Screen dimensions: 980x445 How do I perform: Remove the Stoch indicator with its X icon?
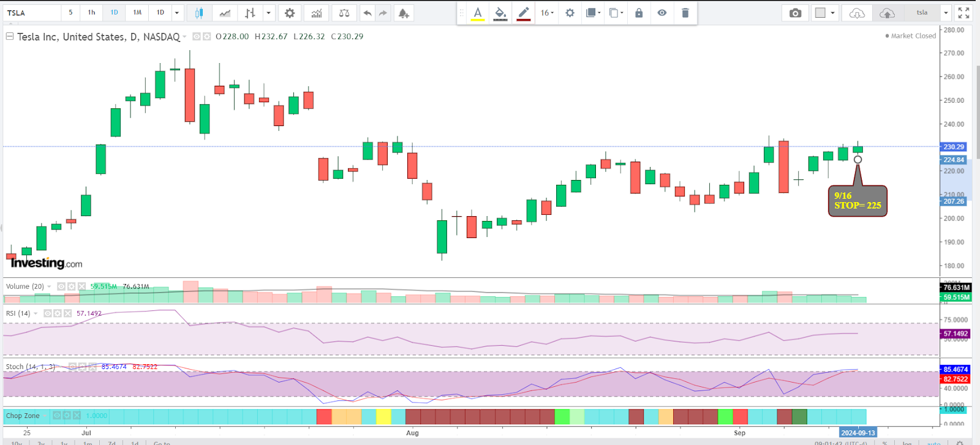point(92,367)
